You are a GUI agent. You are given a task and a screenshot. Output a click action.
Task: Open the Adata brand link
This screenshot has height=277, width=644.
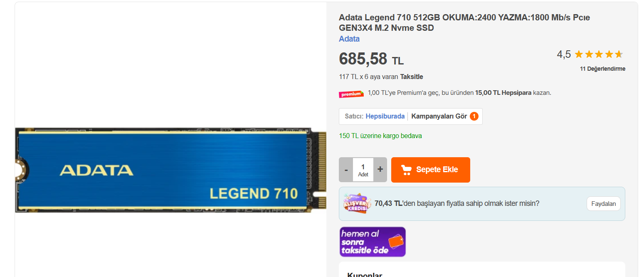(x=349, y=39)
